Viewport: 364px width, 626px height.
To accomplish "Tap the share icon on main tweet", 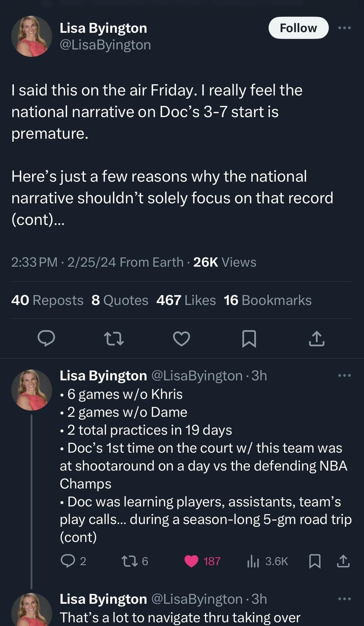I will [316, 338].
